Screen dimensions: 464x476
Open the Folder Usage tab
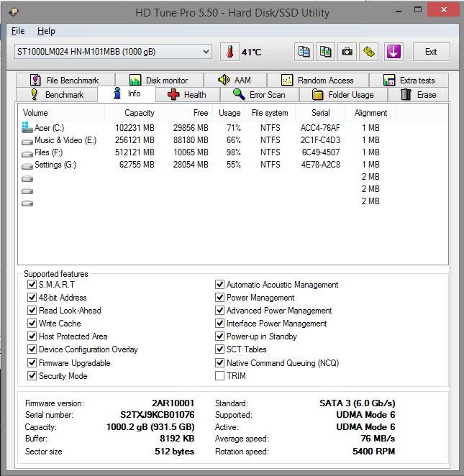(x=343, y=95)
